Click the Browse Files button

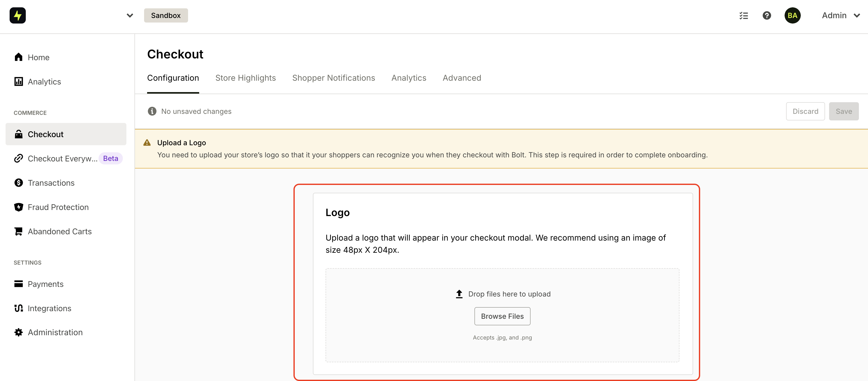[502, 316]
